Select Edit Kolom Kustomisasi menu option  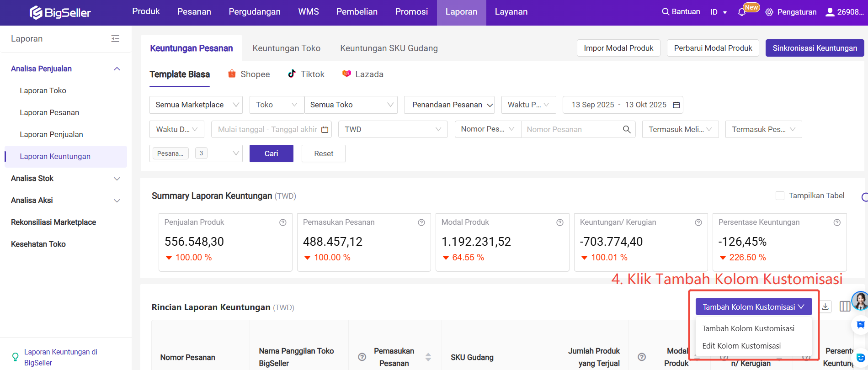(x=741, y=346)
